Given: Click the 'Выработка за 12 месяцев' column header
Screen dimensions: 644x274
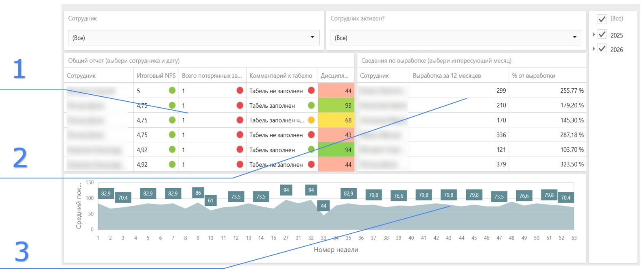Looking at the screenshot, I should pos(447,76).
